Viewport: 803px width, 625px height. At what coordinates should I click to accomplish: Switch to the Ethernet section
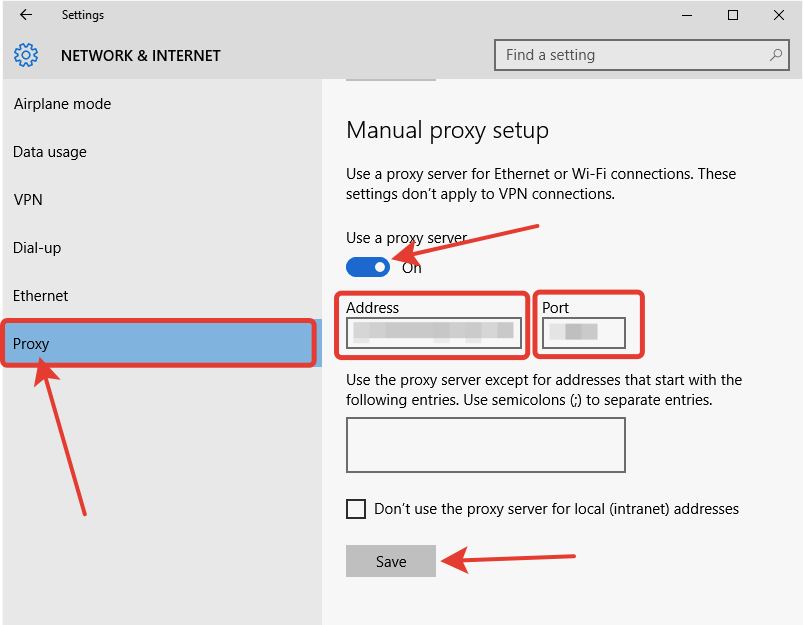[41, 296]
